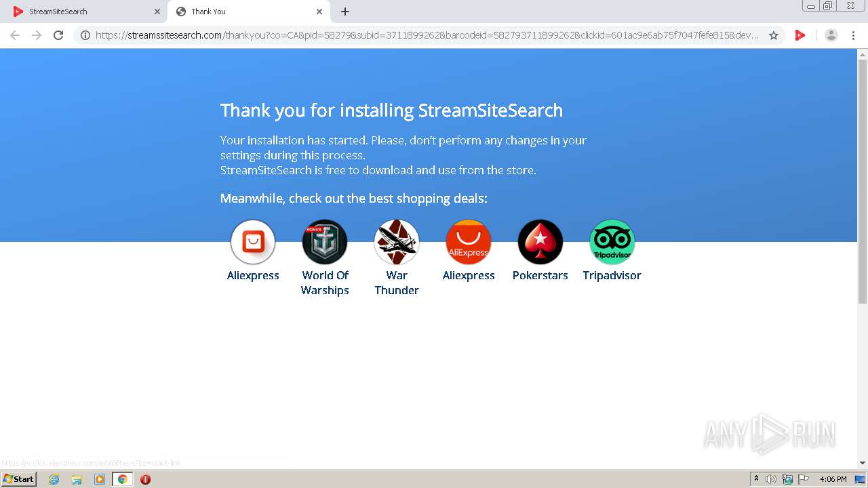Open the StreamSiteSearch extension icon
Viewport: 868px width, 488px height.
click(800, 35)
